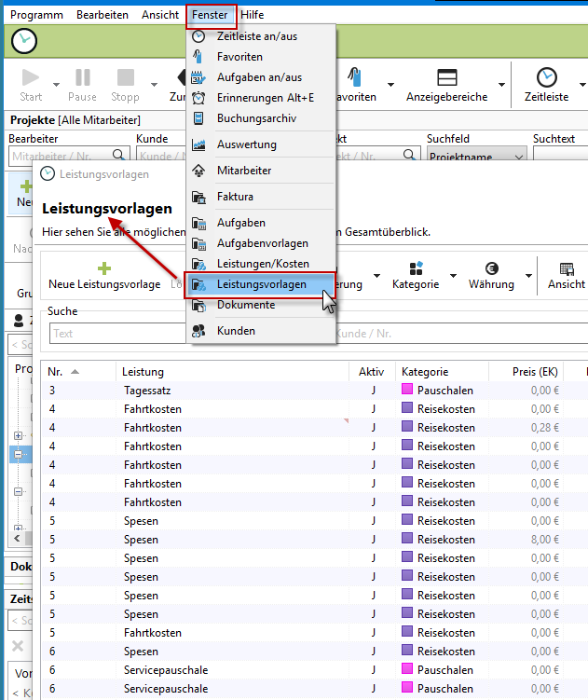
Task: Click the green plus Neue Leistungsvorlage icon
Action: [104, 268]
